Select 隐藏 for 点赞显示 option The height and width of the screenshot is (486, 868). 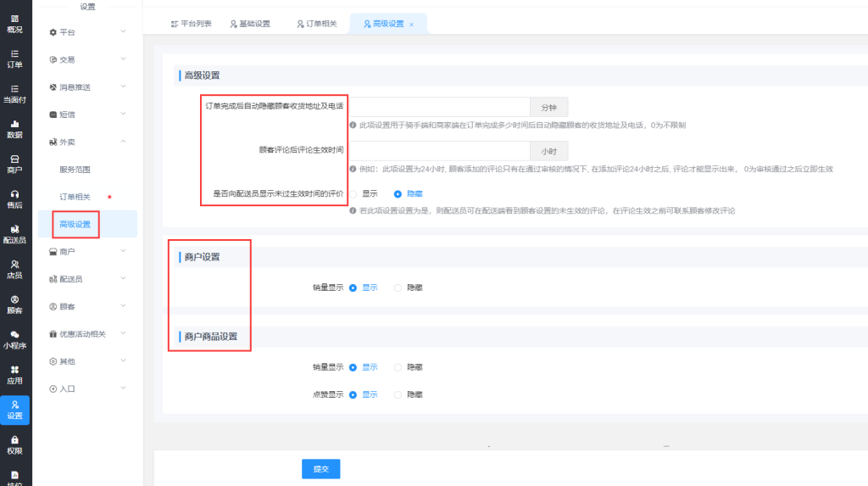pos(398,394)
